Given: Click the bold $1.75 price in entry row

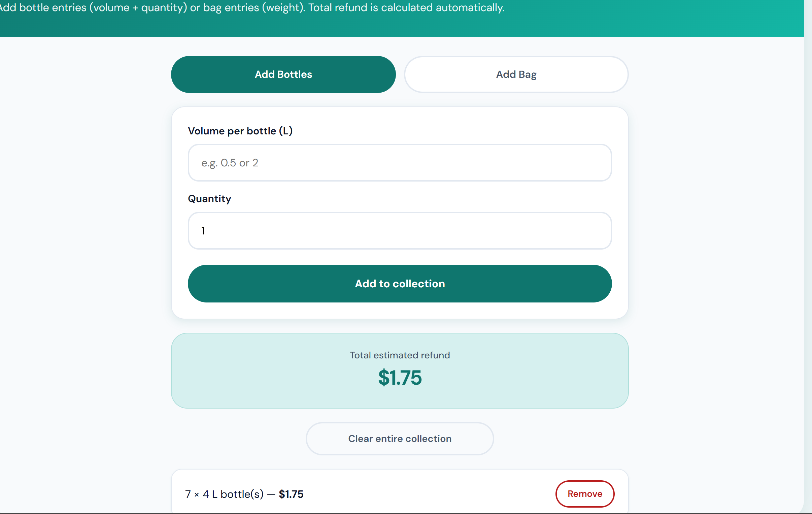Looking at the screenshot, I should click(x=291, y=494).
